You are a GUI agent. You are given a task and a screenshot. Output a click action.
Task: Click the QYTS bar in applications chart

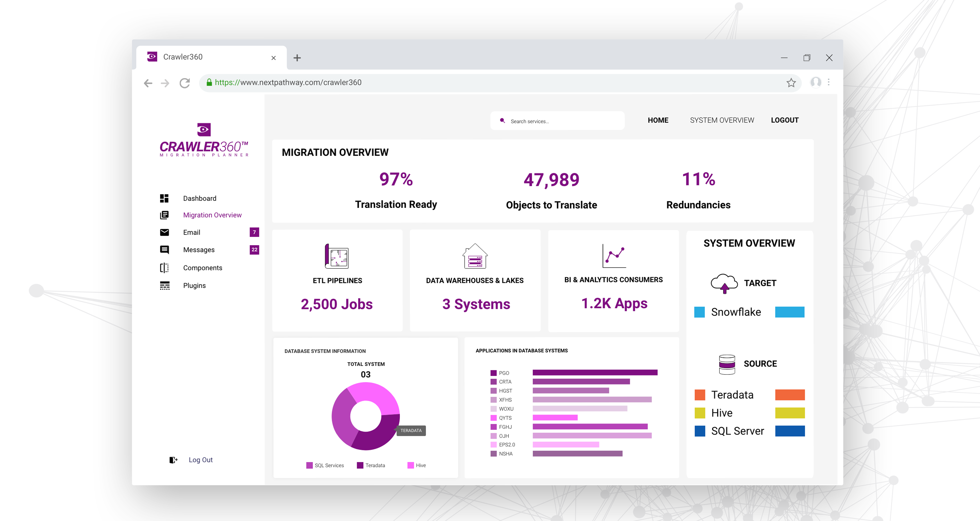pos(555,418)
